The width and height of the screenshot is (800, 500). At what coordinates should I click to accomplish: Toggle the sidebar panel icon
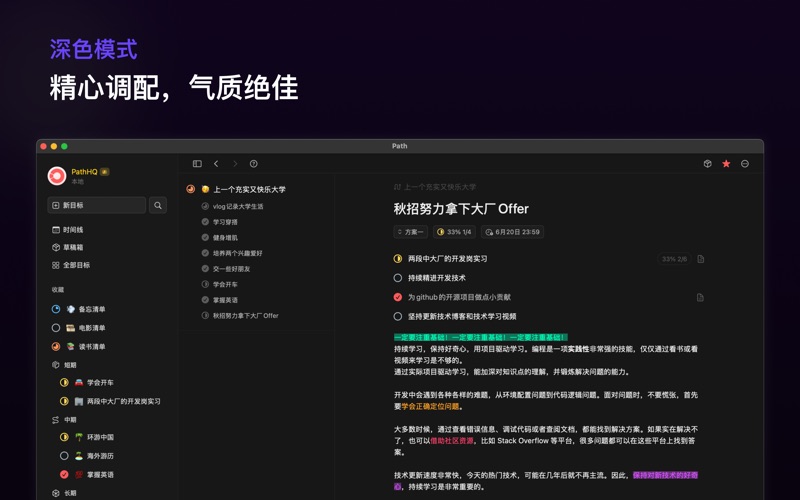pyautogui.click(x=197, y=164)
